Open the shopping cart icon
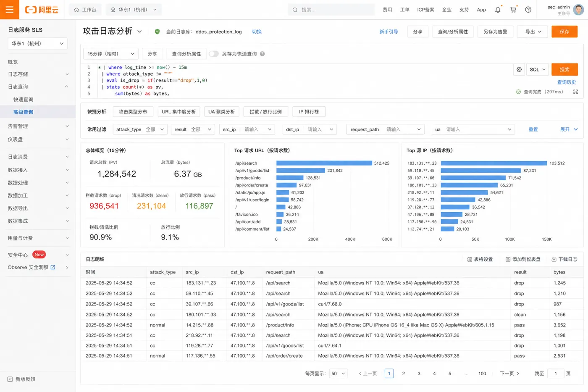This screenshot has width=588, height=392. click(513, 10)
